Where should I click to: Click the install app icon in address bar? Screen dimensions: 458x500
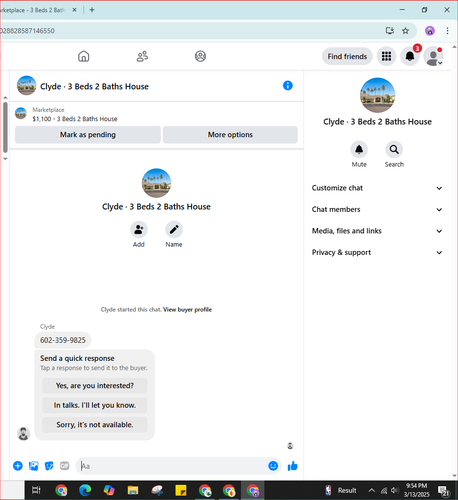click(390, 31)
